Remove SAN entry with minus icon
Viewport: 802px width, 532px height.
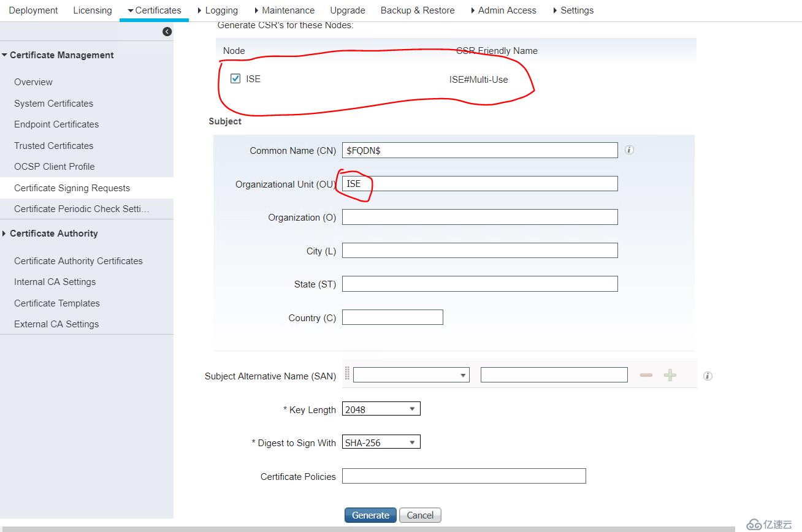[x=646, y=375]
